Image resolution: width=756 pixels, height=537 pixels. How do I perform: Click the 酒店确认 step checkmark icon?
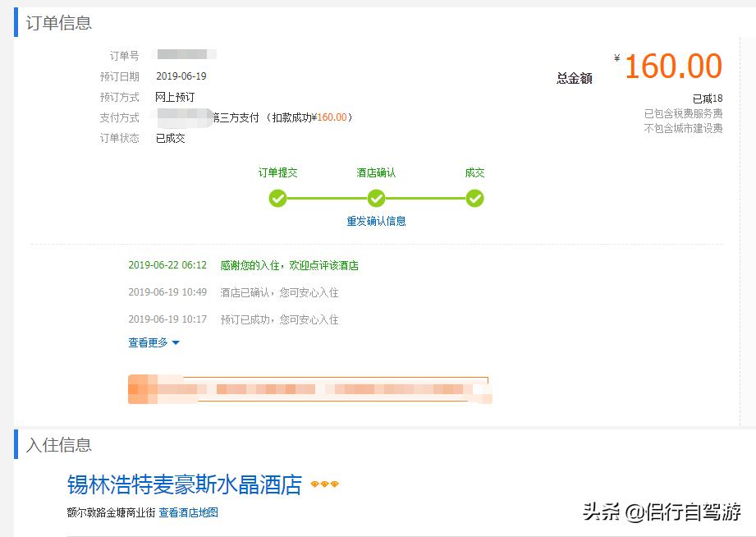(x=376, y=198)
